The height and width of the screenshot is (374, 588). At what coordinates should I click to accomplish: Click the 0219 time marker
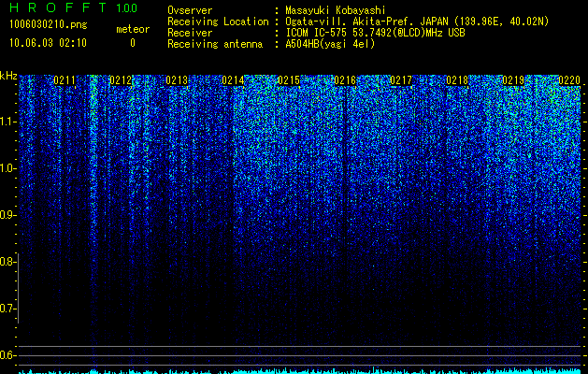[x=513, y=80]
